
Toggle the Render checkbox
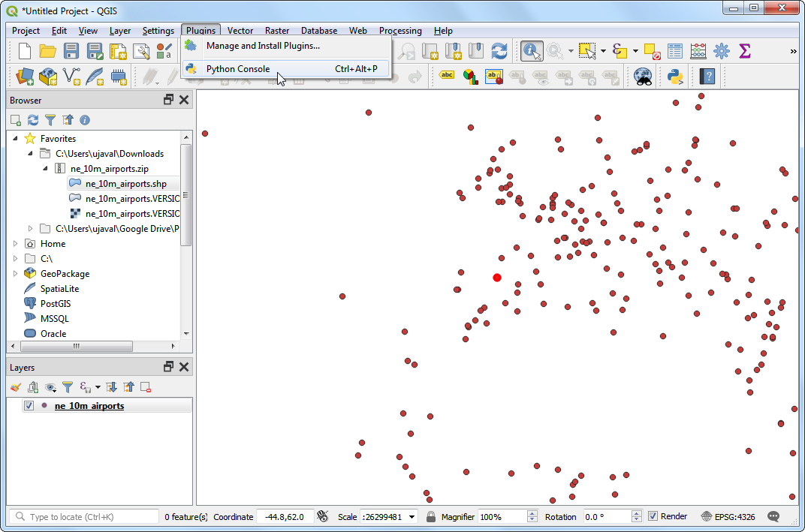pyautogui.click(x=653, y=516)
